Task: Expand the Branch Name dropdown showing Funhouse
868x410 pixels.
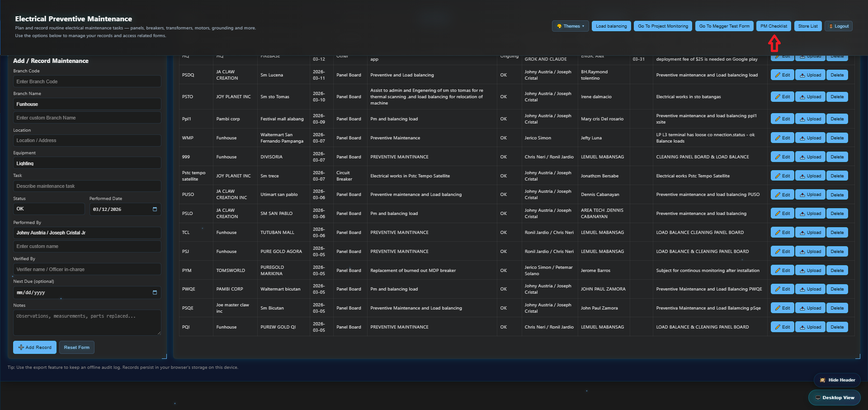Action: [x=87, y=104]
